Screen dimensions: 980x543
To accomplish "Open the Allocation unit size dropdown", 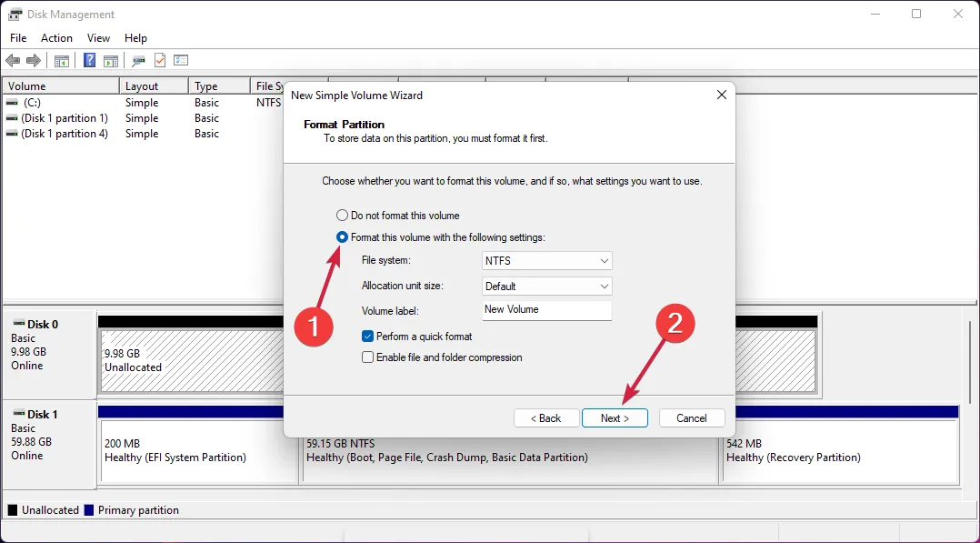I will 547,287.
